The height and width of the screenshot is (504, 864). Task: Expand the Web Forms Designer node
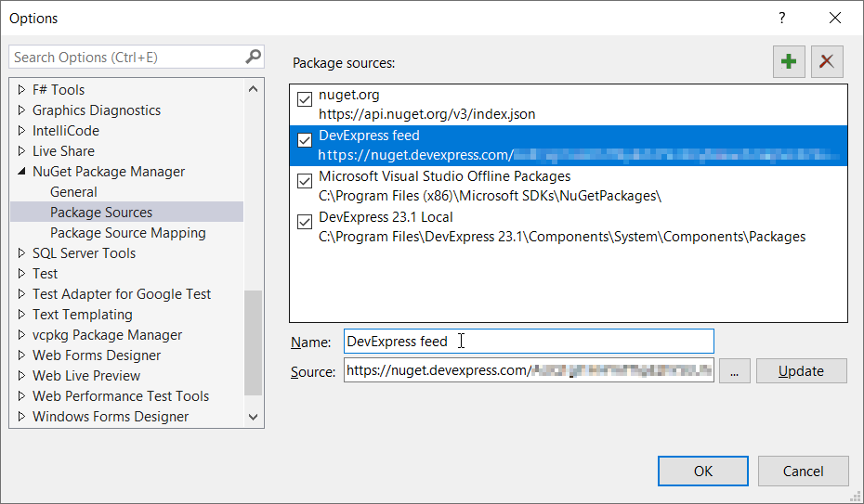click(x=21, y=355)
